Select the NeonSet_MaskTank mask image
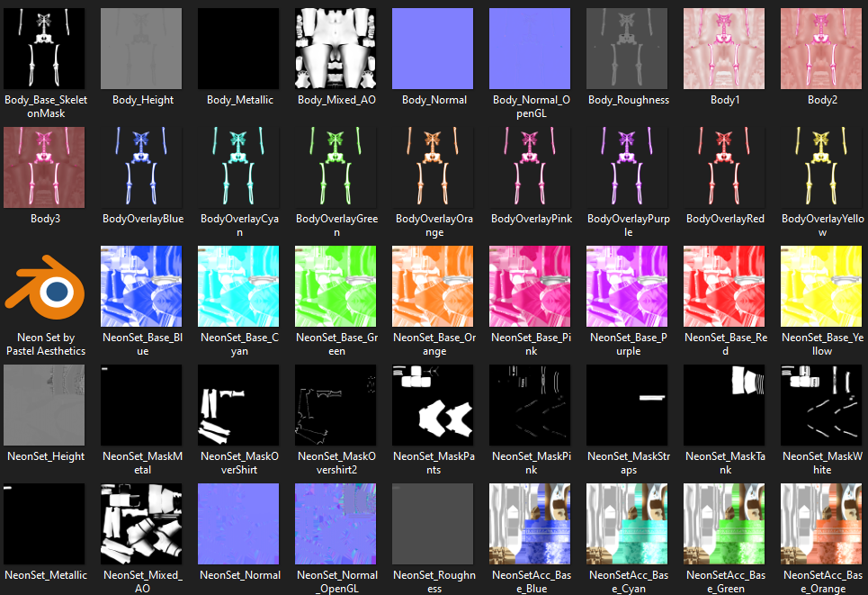This screenshot has width=868, height=595. pyautogui.click(x=724, y=405)
